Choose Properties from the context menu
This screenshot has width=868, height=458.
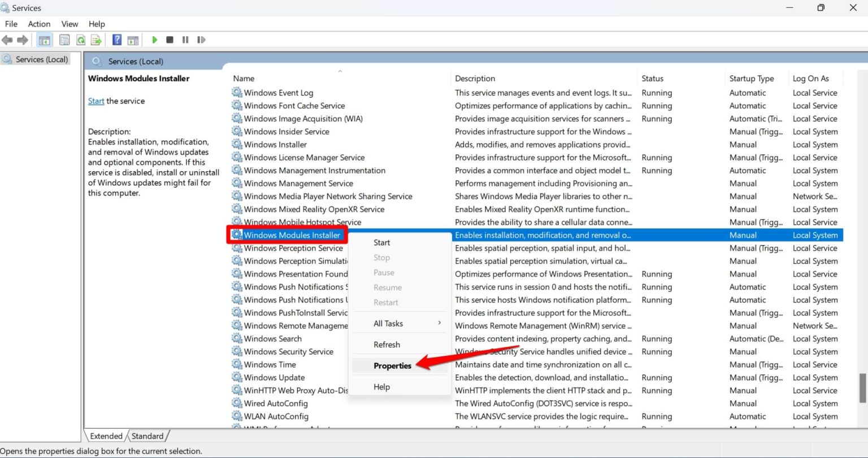[391, 365]
